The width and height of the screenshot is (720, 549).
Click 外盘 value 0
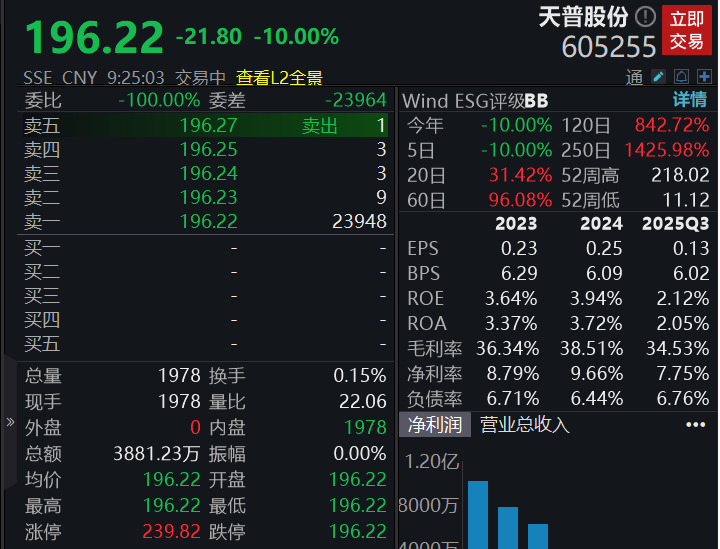coord(195,427)
